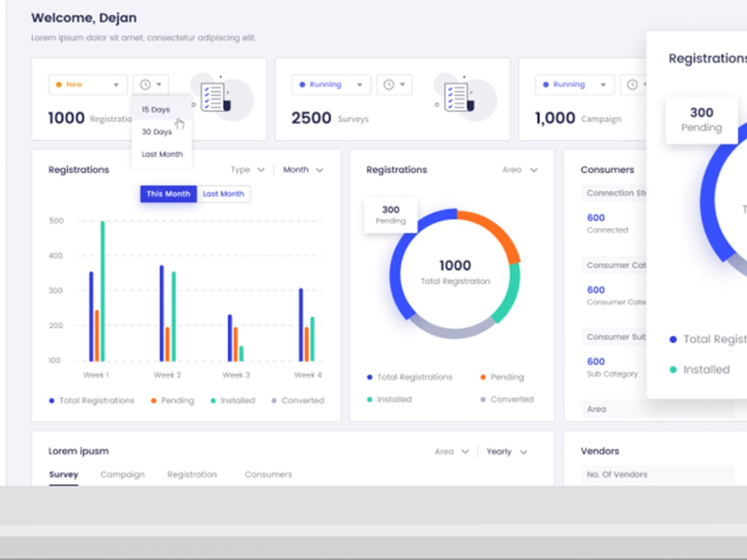
Task: Open the Area dropdown in donut chart panel
Action: tap(520, 170)
